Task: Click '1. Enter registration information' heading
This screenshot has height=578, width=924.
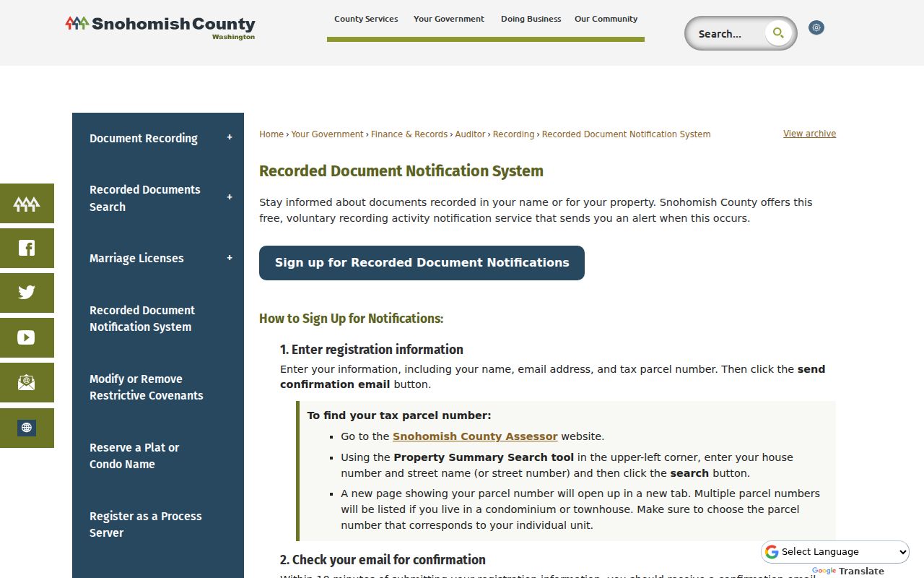Action: tap(372, 350)
